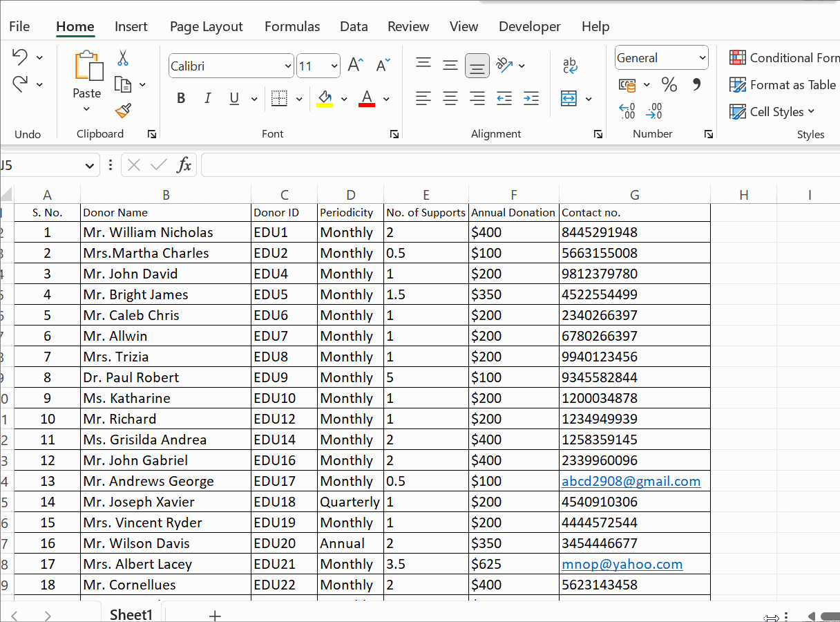Toggle italic formatting
The image size is (840, 622).
207,97
